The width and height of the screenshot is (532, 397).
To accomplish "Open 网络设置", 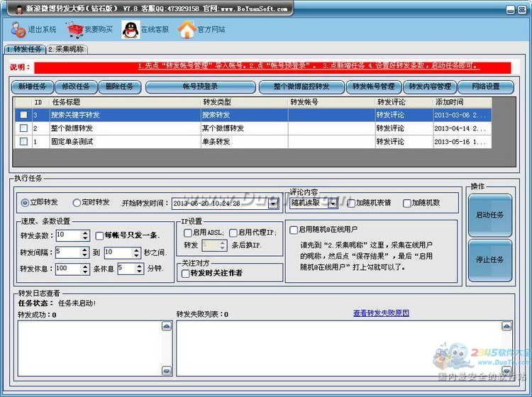I will pyautogui.click(x=486, y=86).
